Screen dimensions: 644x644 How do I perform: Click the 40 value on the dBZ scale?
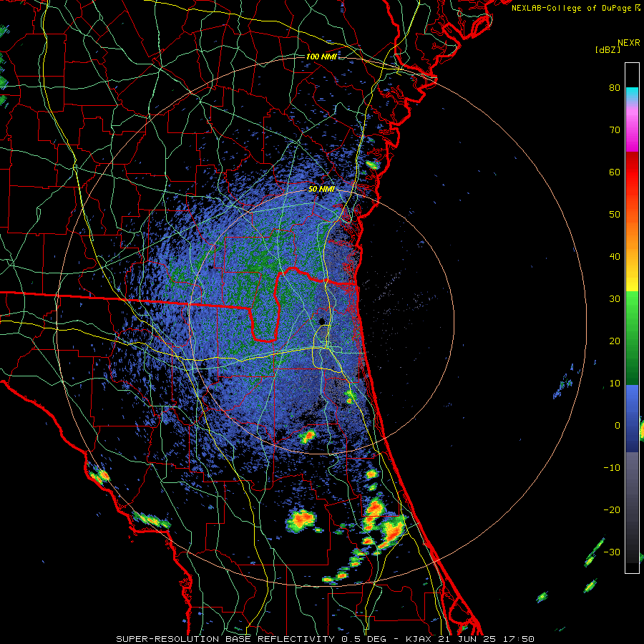click(x=615, y=256)
